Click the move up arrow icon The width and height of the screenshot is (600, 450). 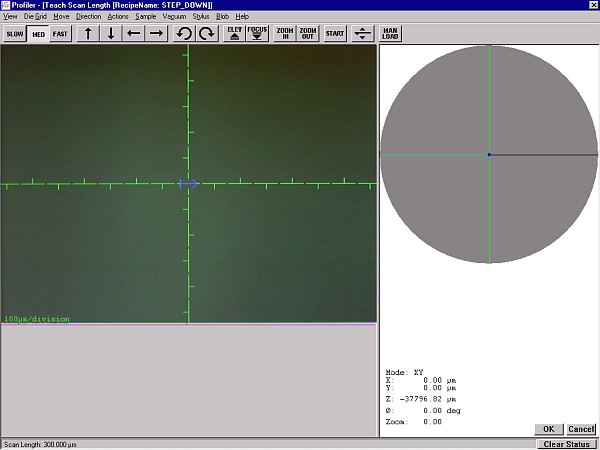[x=88, y=34]
